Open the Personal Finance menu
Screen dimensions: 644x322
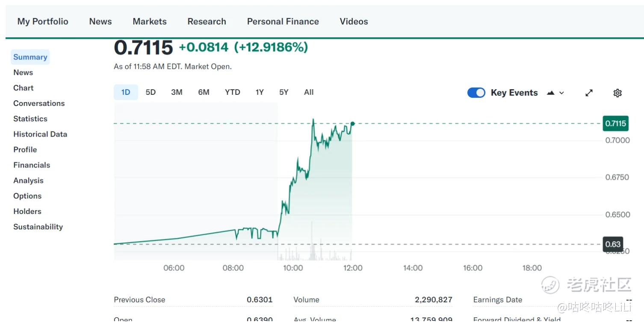coord(283,21)
